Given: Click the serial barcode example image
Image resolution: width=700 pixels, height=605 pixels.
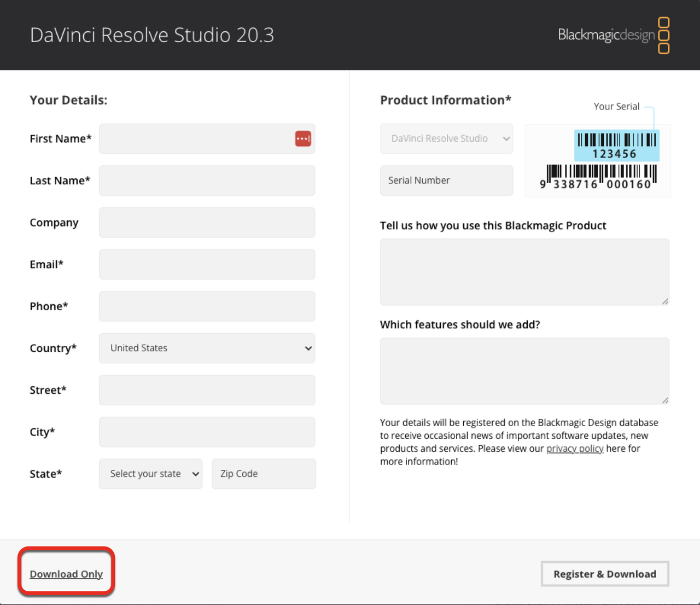Looking at the screenshot, I should click(598, 160).
